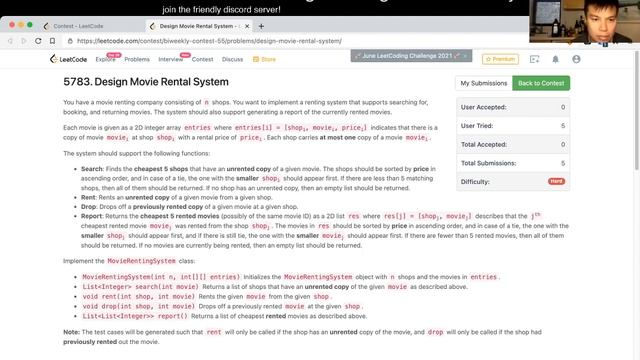Open the notifications bell icon

click(556, 59)
